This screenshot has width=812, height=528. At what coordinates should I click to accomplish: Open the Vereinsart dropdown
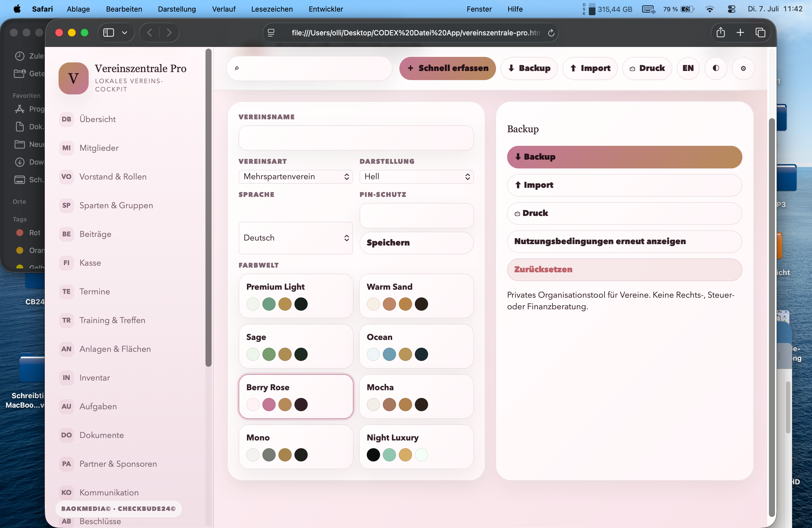click(296, 177)
